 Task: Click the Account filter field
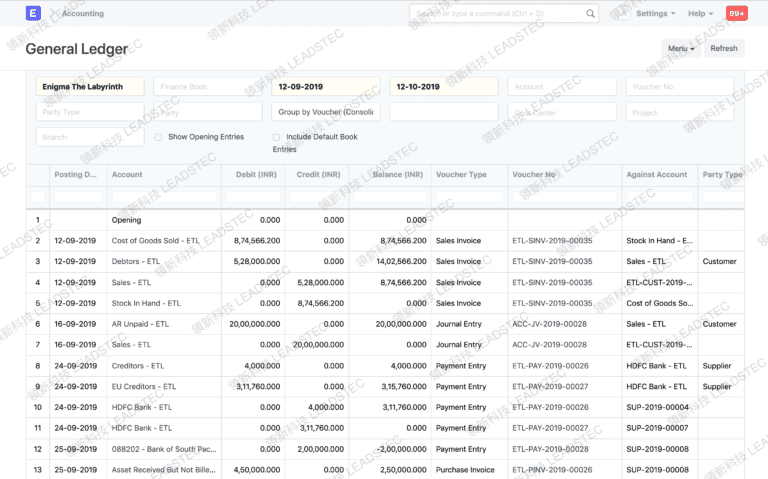click(x=562, y=87)
